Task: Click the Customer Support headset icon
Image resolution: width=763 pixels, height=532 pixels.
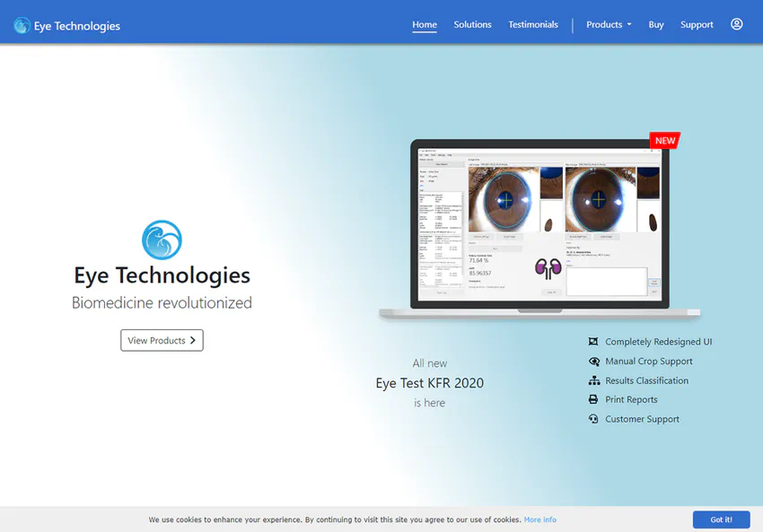Action: 593,419
